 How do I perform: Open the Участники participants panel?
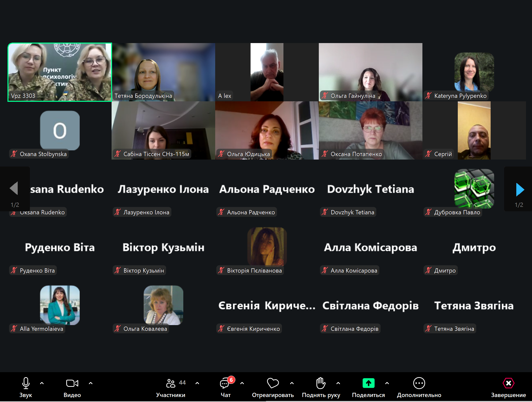(x=171, y=383)
